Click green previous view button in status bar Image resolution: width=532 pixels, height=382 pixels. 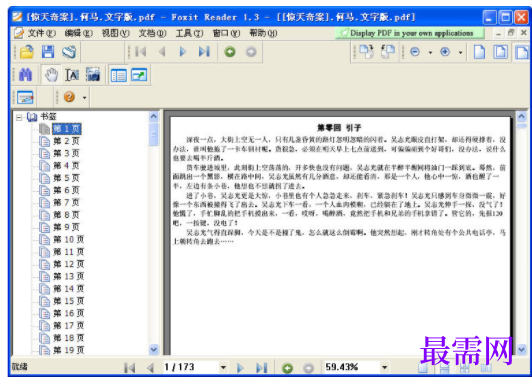click(287, 368)
